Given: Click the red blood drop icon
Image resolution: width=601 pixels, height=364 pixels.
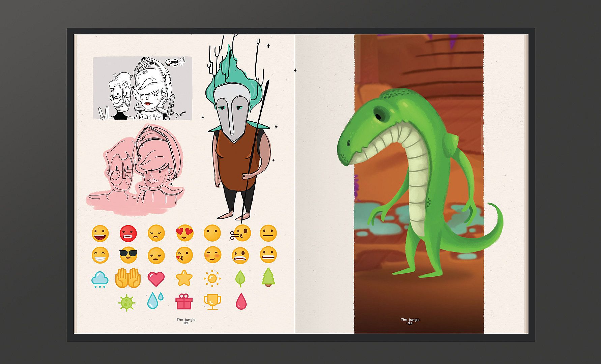Looking at the screenshot, I should point(241,301).
